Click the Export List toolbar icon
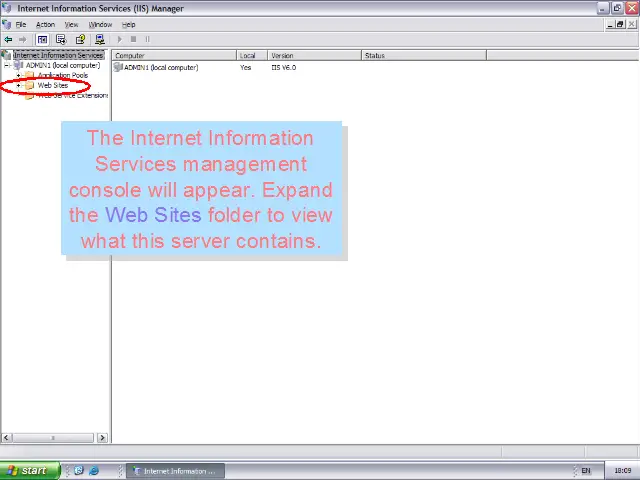This screenshot has height=480, width=640. [x=61, y=40]
